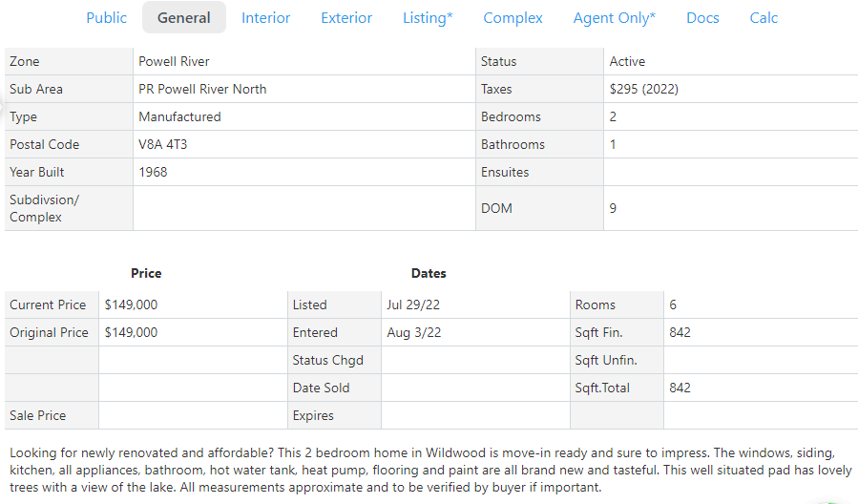Screen dimensions: 858x504
Task: View the Docs tab
Action: click(702, 18)
